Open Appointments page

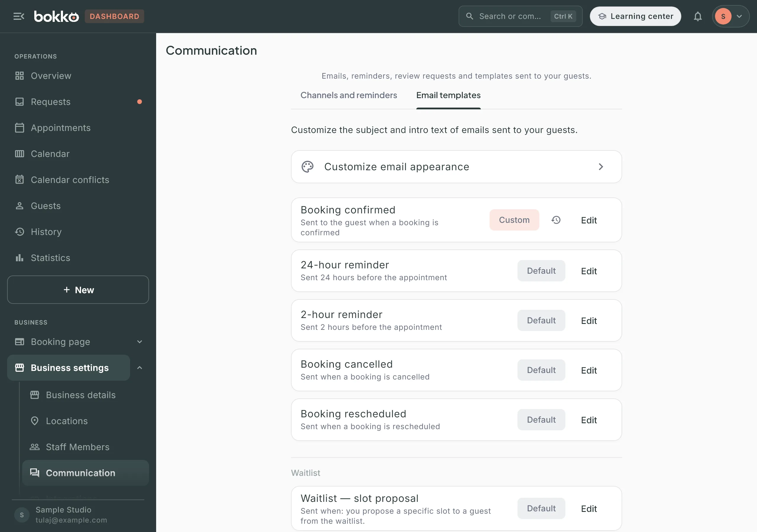click(x=78, y=128)
